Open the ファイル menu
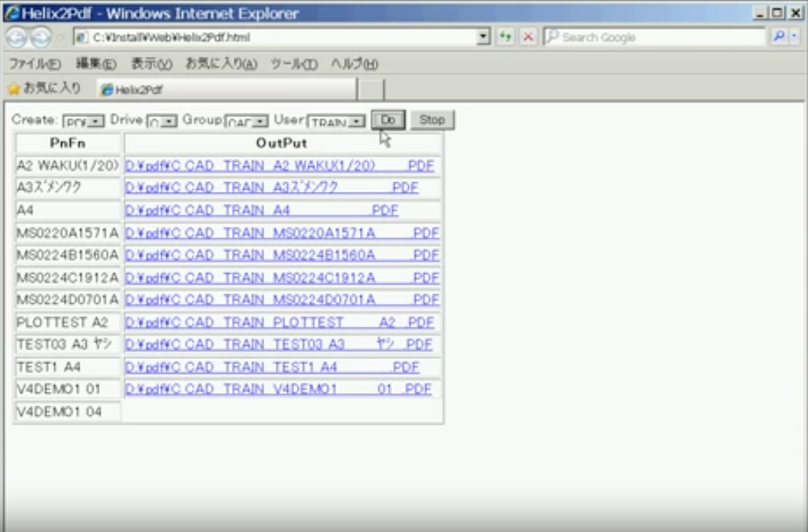Image resolution: width=808 pixels, height=532 pixels. click(x=34, y=64)
